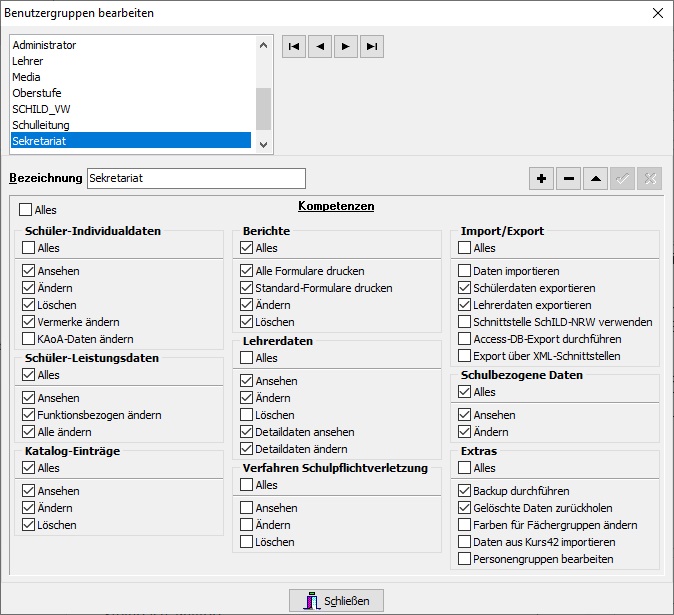
Task: Enable Export über XML-Schnittstellen
Action: [464, 356]
